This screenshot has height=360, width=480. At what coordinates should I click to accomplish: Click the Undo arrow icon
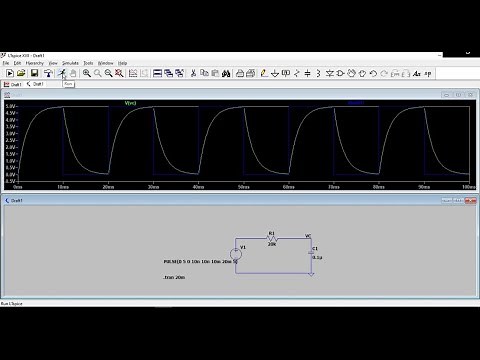[373, 73]
